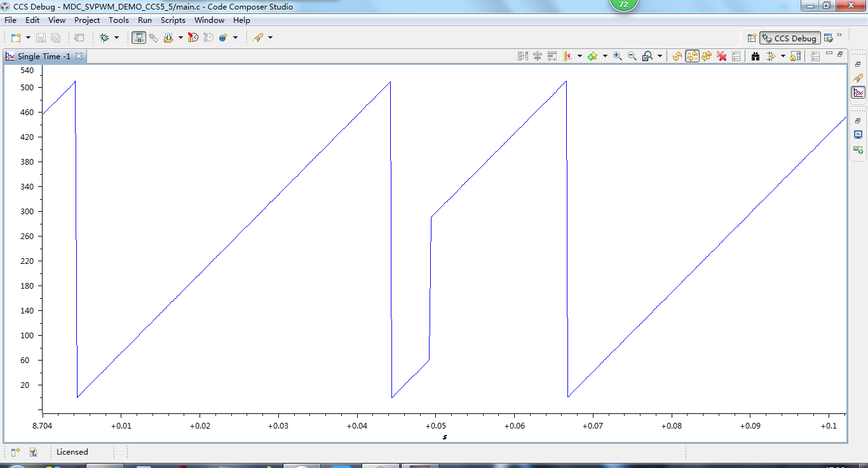Click the Save All double-disk icon
The image size is (868, 468).
pos(55,38)
